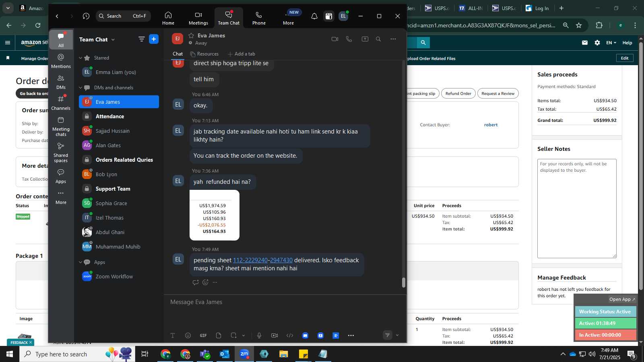Viewport: 644px width, 362px height.
Task: Select the All sidebar item
Action: (61, 40)
